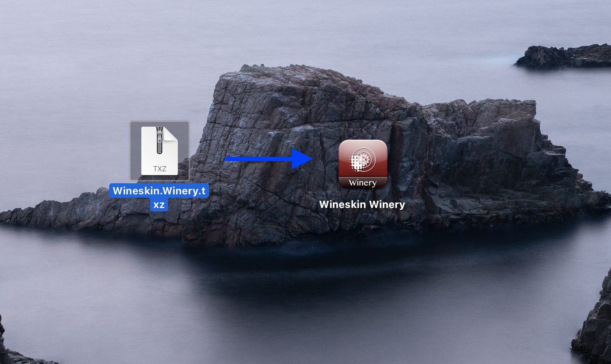This screenshot has height=364, width=611.
Task: Click the Wineskin Winery app name label
Action: coord(362,205)
